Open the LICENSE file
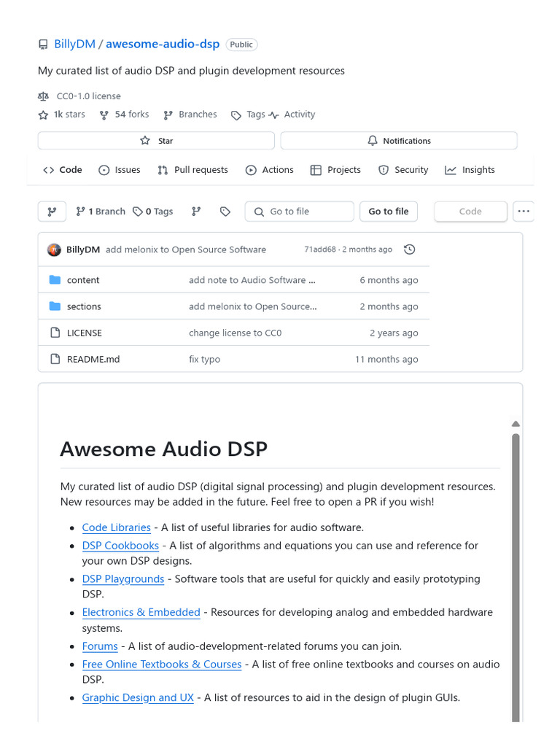560x747 pixels. pyautogui.click(x=85, y=333)
